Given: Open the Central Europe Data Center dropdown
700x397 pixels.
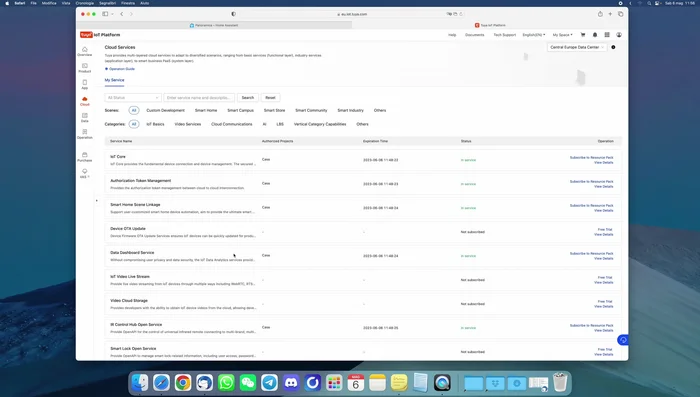Looking at the screenshot, I should click(x=577, y=47).
